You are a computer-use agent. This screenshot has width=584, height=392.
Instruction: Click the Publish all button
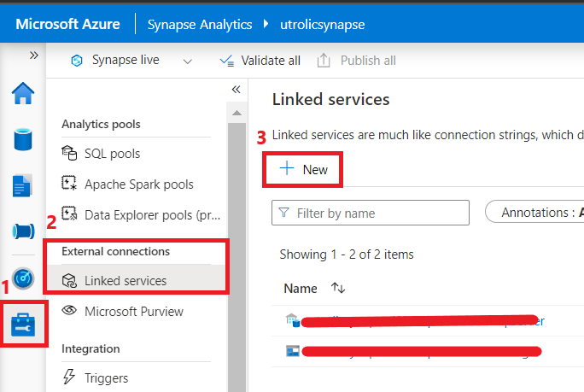357,61
